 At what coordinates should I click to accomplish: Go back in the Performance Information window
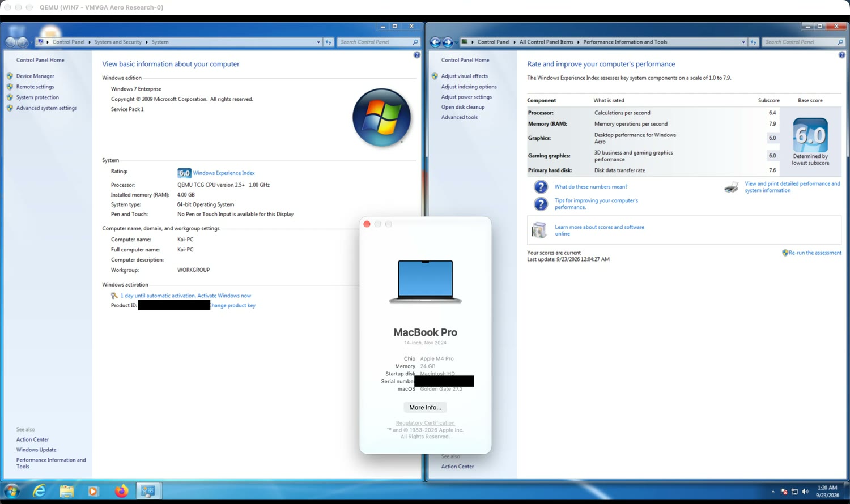435,42
